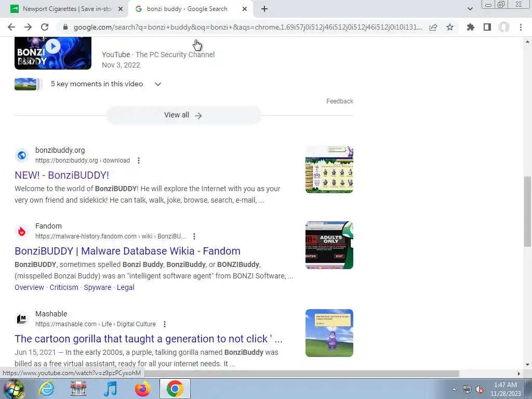Viewport: 532px width, 399px height.
Task: Toggle the Chrome side panel
Action: click(487, 27)
